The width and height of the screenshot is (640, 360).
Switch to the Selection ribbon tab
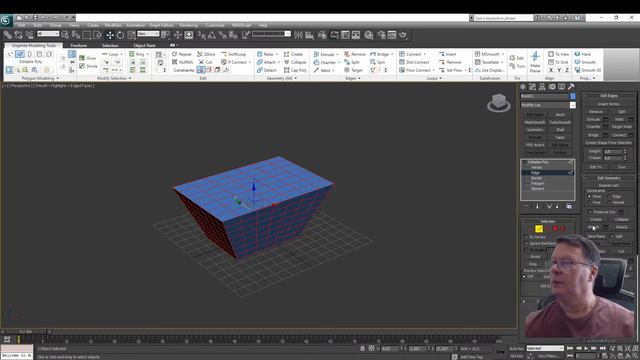tap(110, 45)
